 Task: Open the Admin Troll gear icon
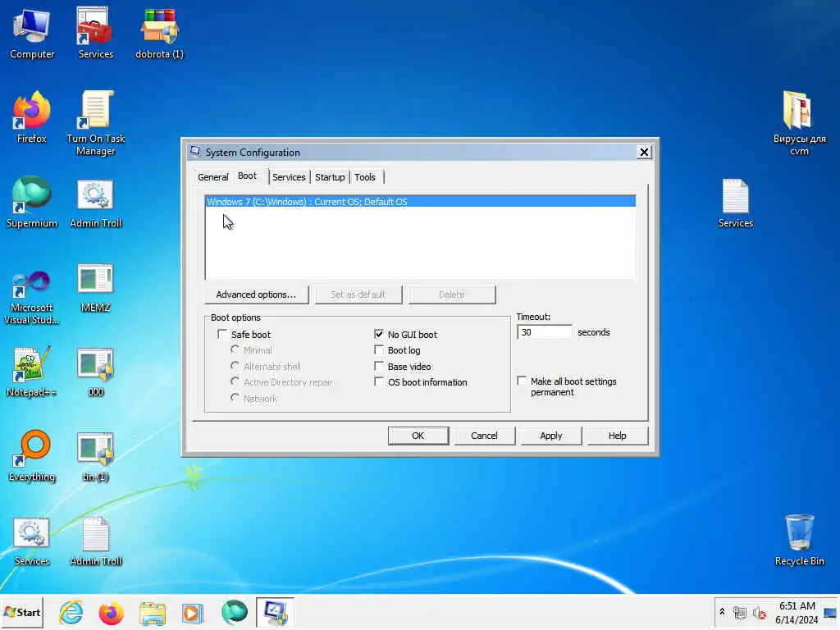95,203
